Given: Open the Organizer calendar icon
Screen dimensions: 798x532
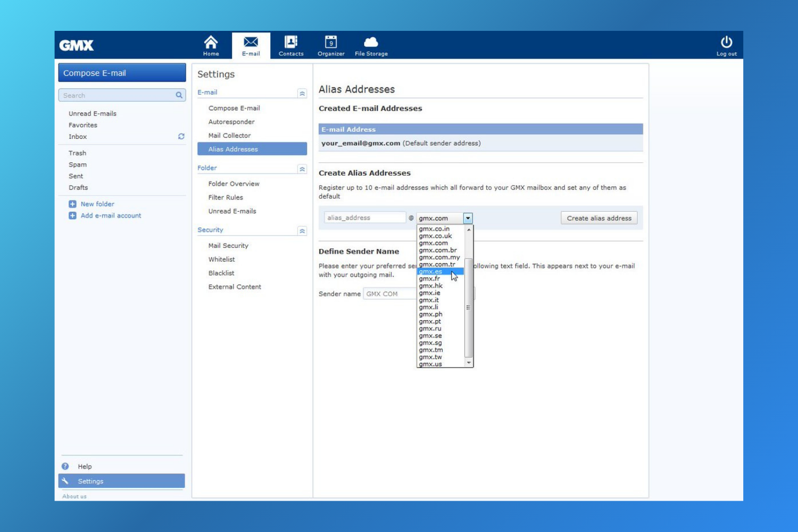Looking at the screenshot, I should point(331,43).
